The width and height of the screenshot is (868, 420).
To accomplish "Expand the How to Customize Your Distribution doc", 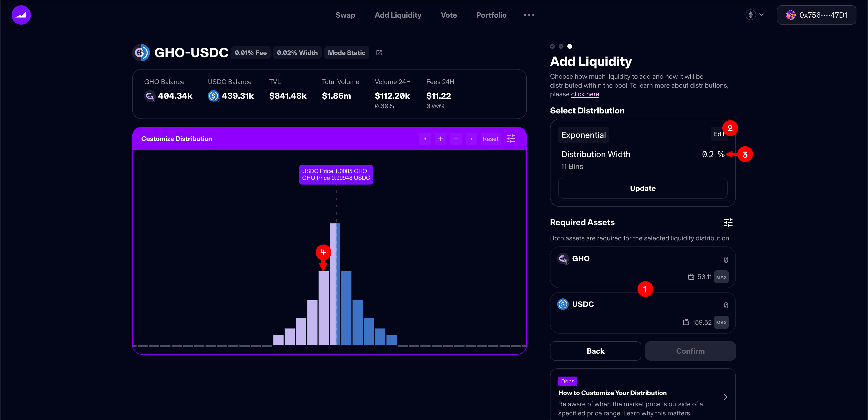I will (x=725, y=397).
